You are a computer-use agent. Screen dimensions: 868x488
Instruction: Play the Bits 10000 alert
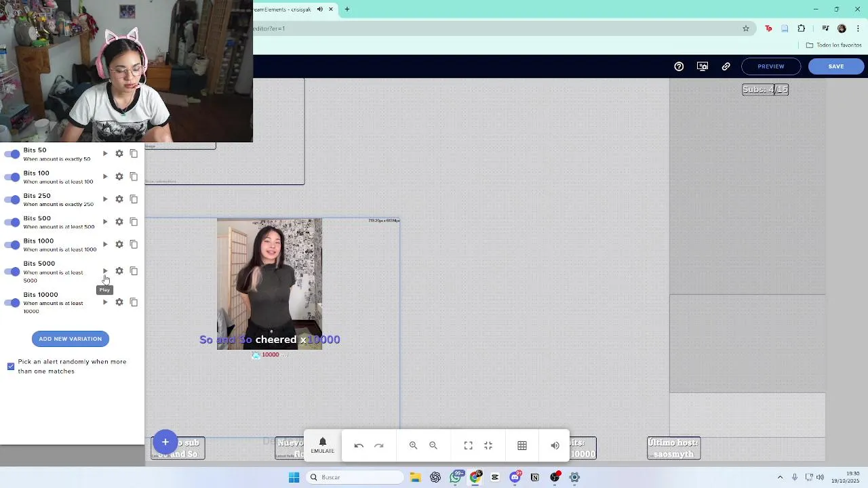pos(105,302)
